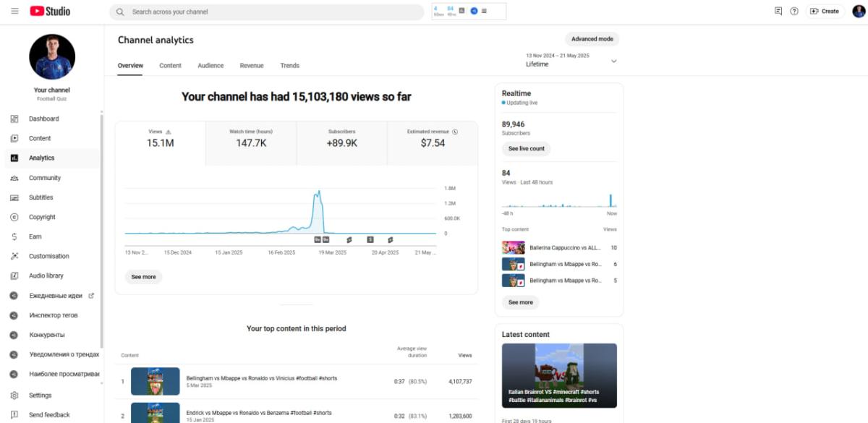Open the Earn dollar icon

pos(14,236)
